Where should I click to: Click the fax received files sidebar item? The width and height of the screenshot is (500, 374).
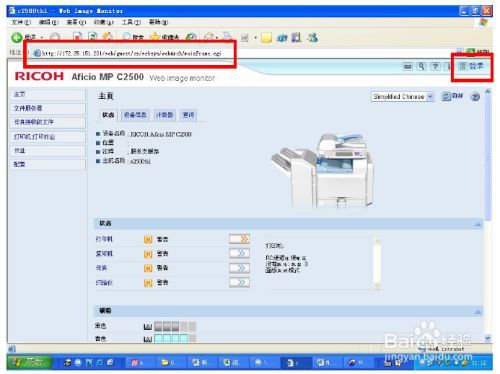[x=48, y=122]
